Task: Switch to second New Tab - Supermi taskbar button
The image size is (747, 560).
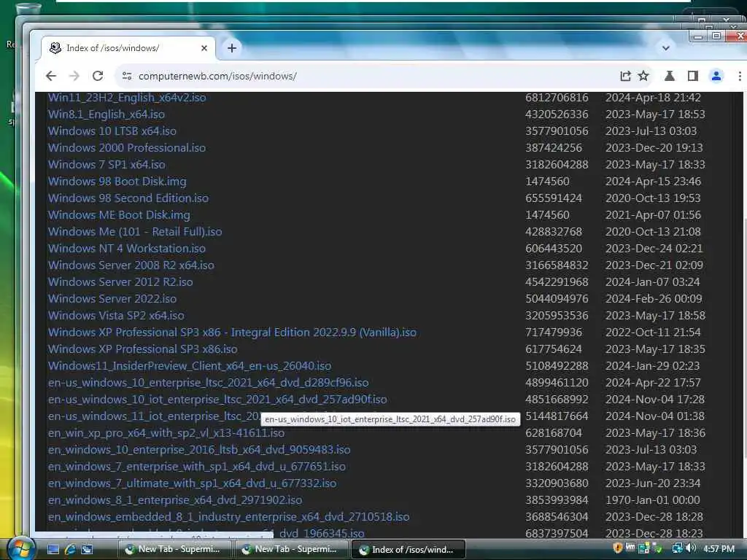Action: 291,549
